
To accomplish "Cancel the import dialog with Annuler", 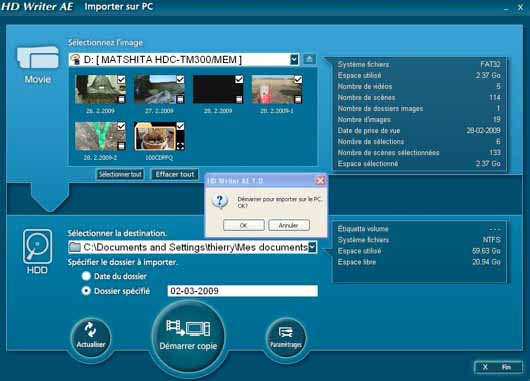I will [289, 225].
